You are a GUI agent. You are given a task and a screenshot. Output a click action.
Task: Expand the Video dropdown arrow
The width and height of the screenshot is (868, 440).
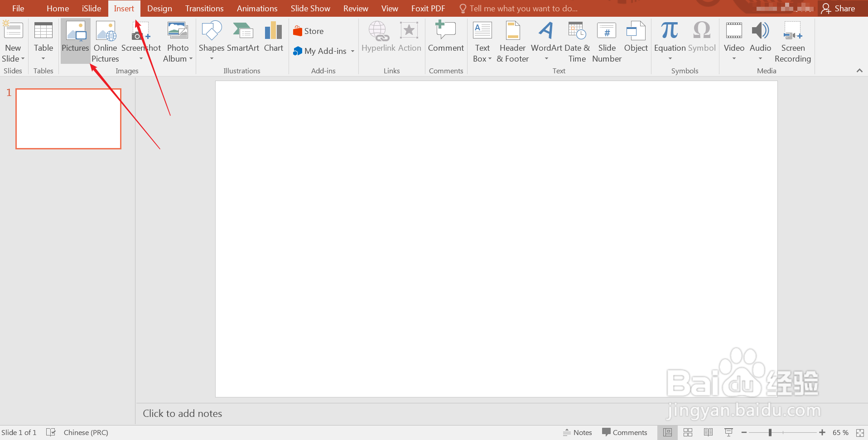click(734, 59)
